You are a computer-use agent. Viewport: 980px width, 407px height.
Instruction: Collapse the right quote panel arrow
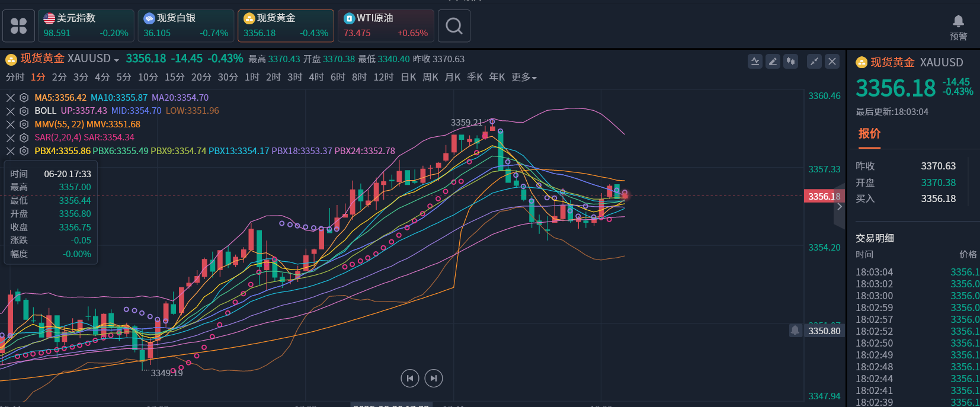(x=839, y=206)
